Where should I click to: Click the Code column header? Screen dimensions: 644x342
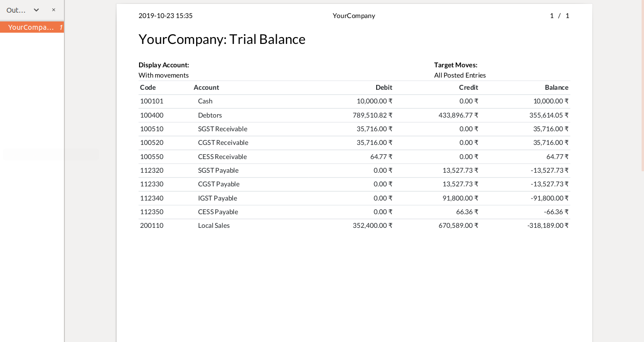click(x=148, y=88)
